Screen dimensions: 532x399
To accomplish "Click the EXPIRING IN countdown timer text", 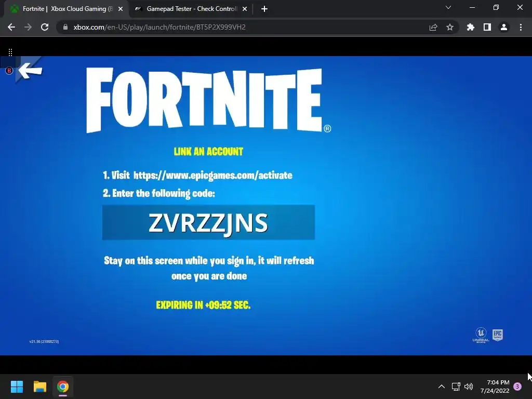I will 203,305.
